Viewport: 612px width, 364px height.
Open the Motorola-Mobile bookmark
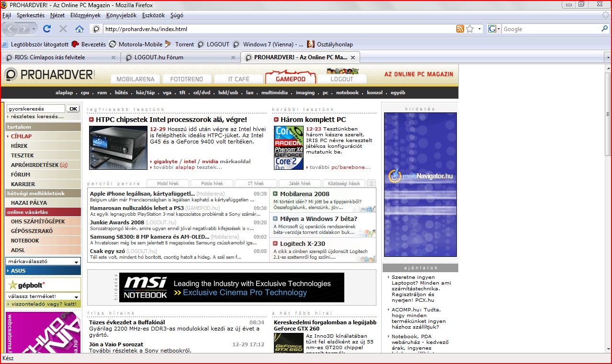[136, 44]
